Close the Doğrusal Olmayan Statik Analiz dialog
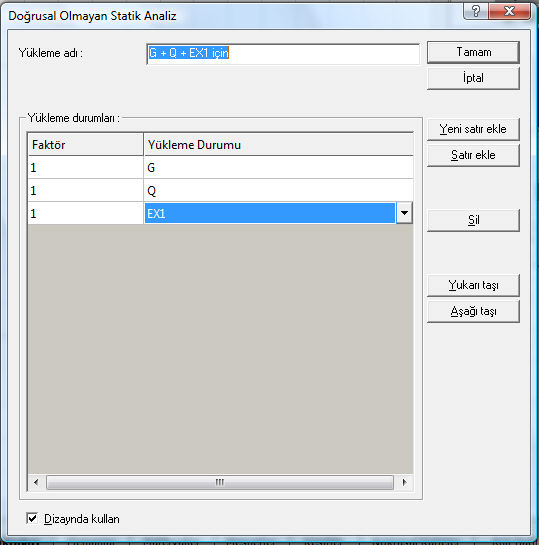539x545 pixels. 509,11
